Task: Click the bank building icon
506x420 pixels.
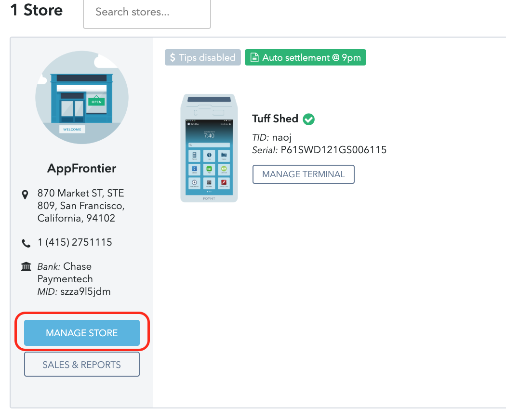Action: (x=26, y=267)
